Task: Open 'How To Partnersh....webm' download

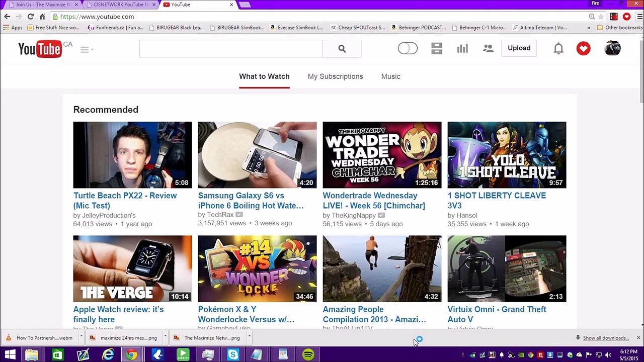Action: [39, 338]
